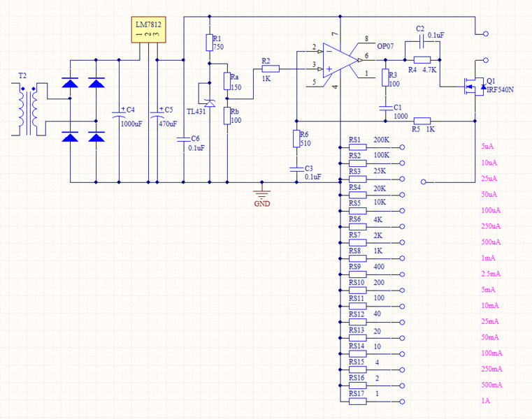Select the R5 1K feedback resistor
Screen dimensions: 532x419
pos(422,119)
